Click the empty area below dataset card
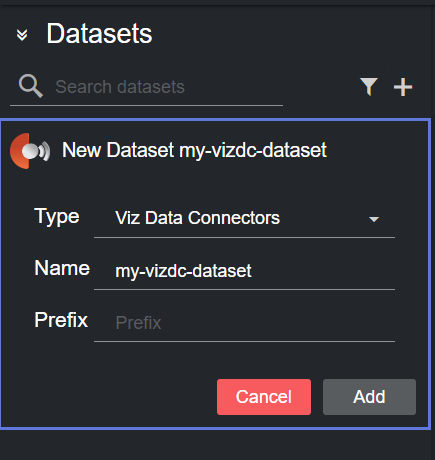Screen dimensions: 435x460 (217, 445)
